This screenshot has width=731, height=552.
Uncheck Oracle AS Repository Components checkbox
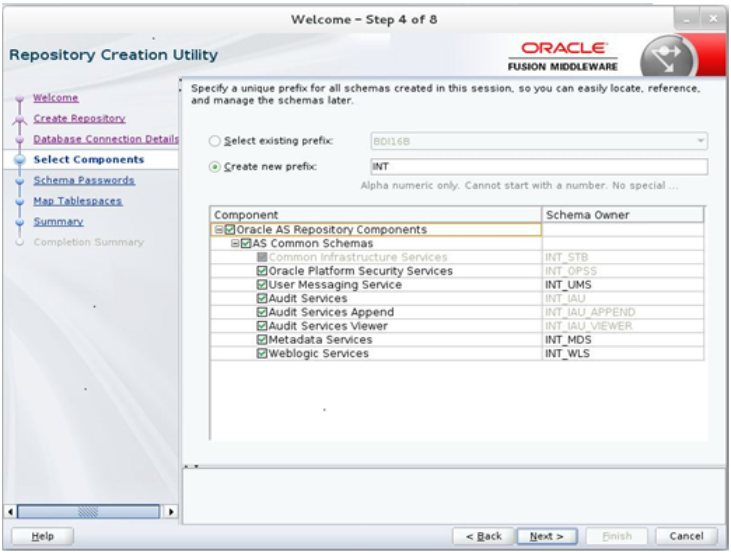pyautogui.click(x=230, y=229)
